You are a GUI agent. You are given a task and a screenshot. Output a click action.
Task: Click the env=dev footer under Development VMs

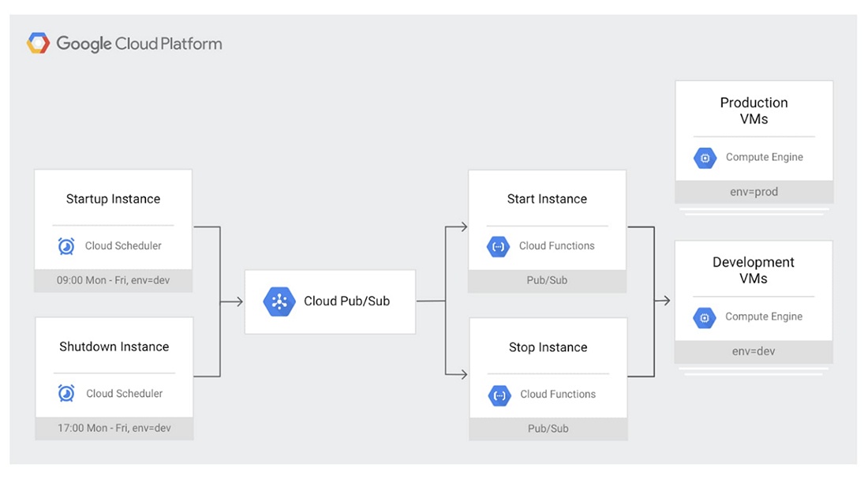tap(754, 351)
